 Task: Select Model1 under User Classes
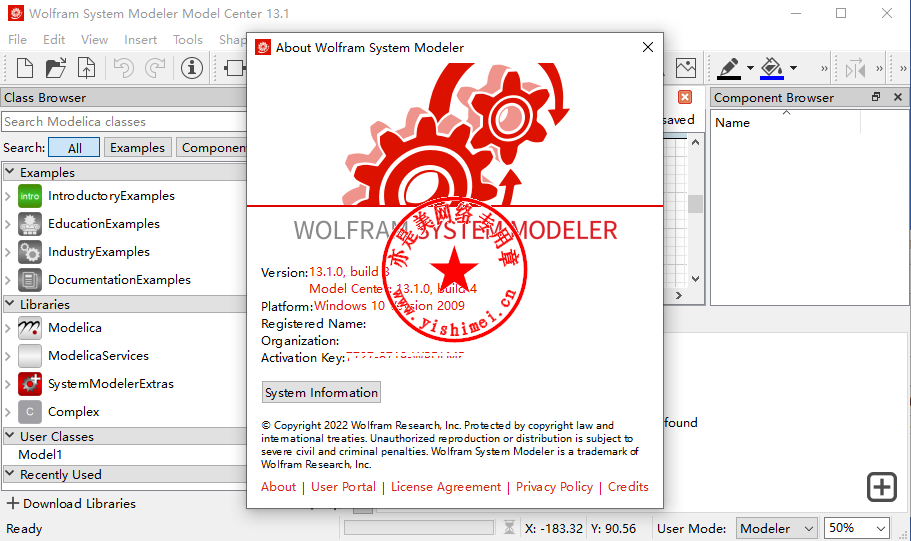coord(40,454)
